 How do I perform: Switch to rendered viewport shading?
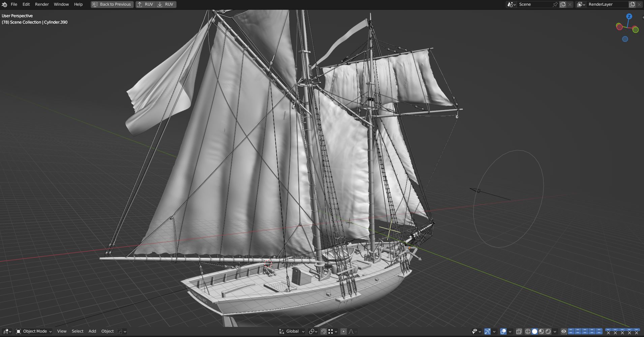(548, 331)
